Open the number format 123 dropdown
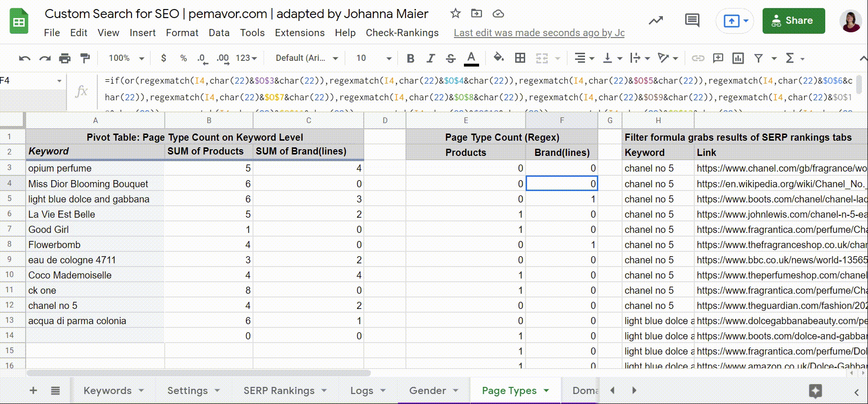Viewport: 868px width, 404px height. pos(246,58)
